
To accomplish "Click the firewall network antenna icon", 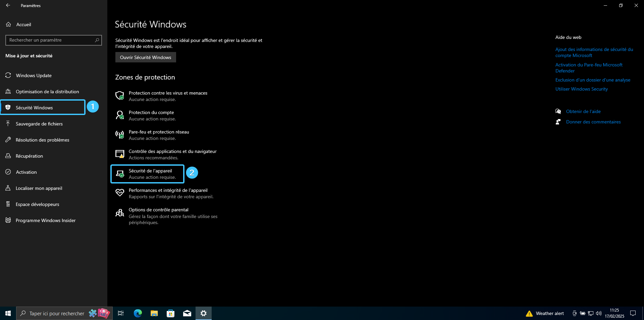I will click(x=120, y=135).
